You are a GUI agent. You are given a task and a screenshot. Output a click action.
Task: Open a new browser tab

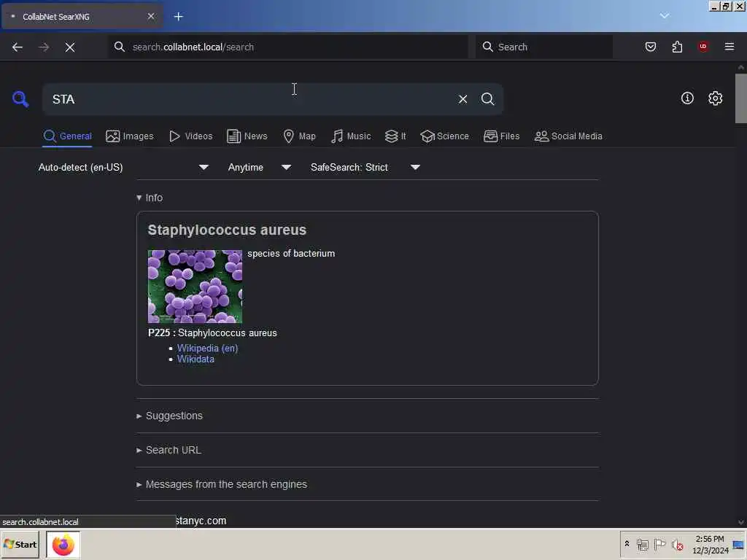point(179,17)
